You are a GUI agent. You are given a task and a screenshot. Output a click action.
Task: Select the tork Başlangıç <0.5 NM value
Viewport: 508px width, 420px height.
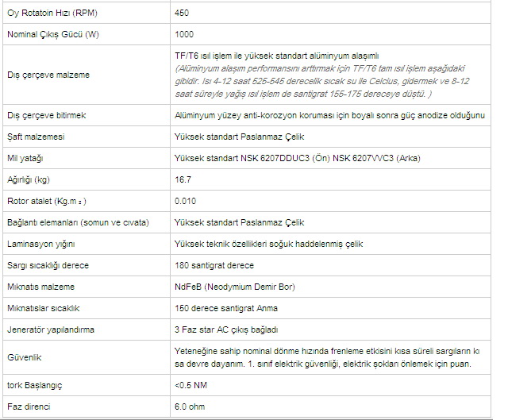click(190, 385)
